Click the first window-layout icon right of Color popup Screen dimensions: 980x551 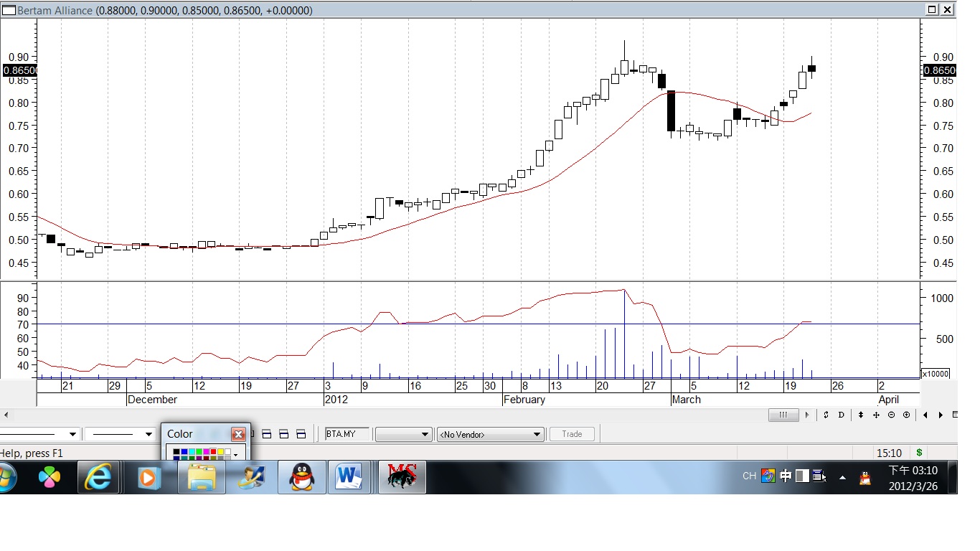point(266,434)
